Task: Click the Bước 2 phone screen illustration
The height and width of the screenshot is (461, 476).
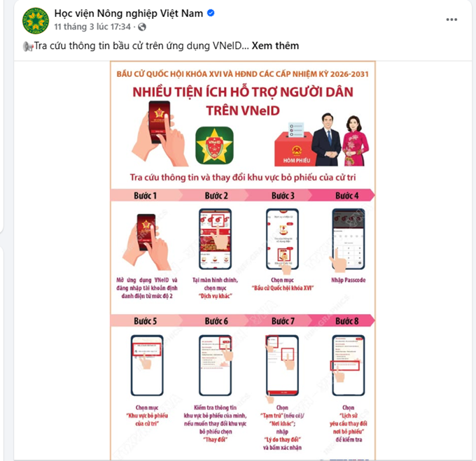Action: (x=215, y=239)
